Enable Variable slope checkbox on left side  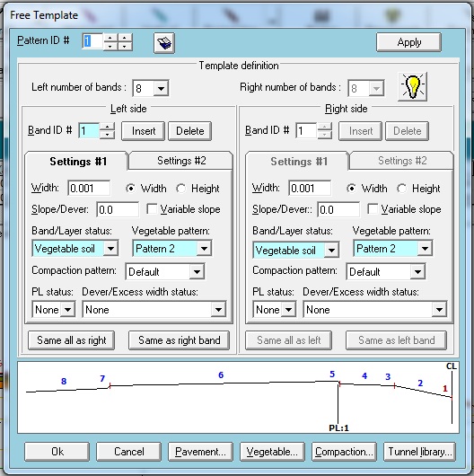point(152,209)
